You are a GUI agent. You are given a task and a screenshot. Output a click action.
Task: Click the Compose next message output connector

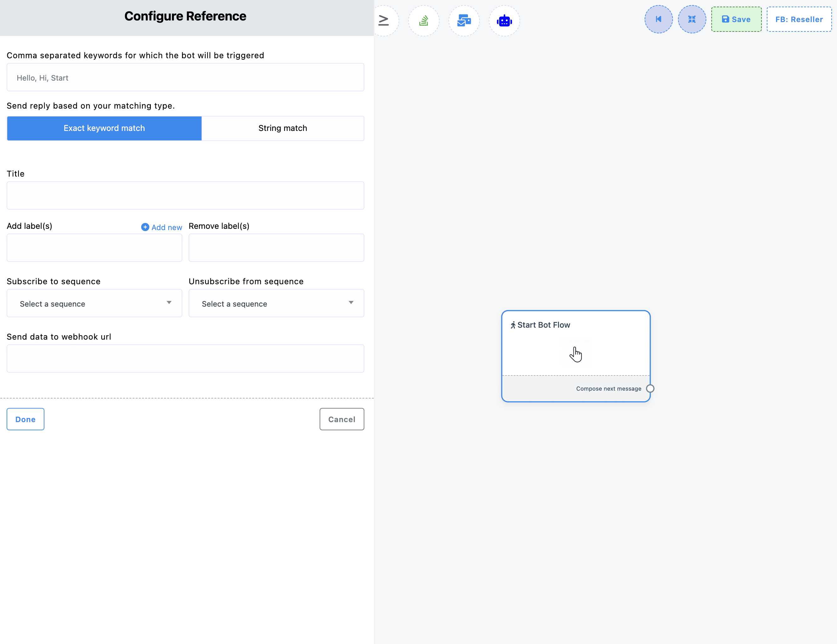(650, 388)
